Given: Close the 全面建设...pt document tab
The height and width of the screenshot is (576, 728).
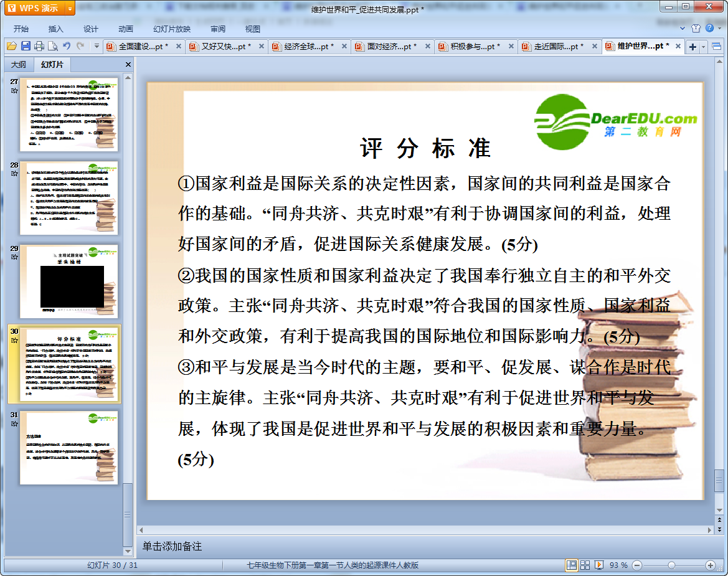Looking at the screenshot, I should point(178,47).
